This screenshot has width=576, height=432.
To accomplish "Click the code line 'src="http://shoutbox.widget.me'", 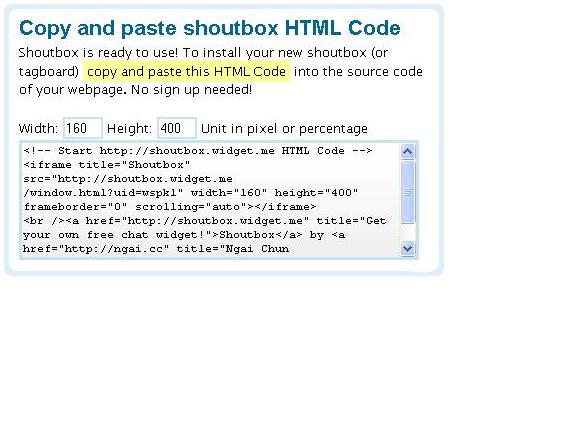I will click(x=128, y=179).
